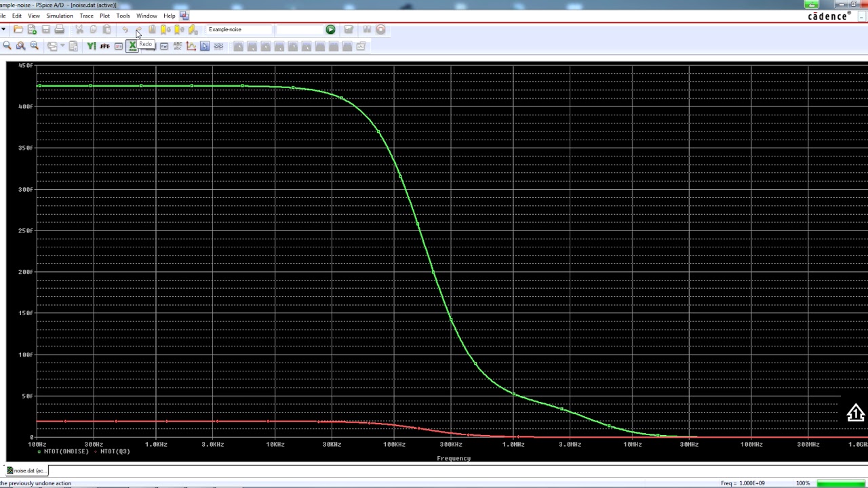The image size is (868, 488).
Task: Open the Edit menu
Action: [x=17, y=16]
